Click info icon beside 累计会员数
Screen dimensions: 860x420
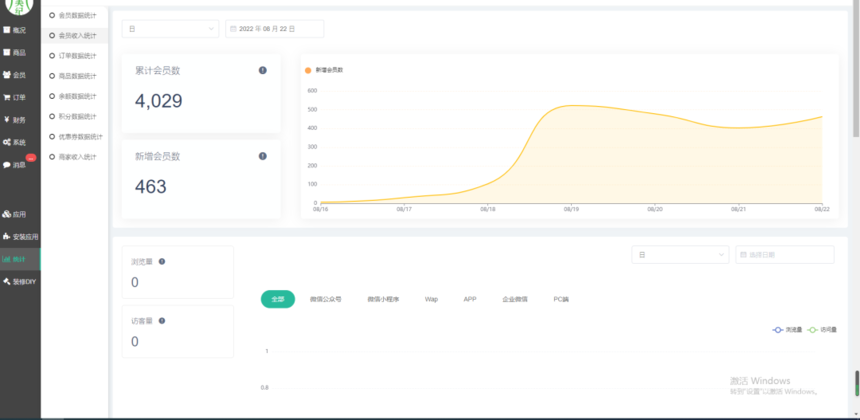[x=263, y=70]
